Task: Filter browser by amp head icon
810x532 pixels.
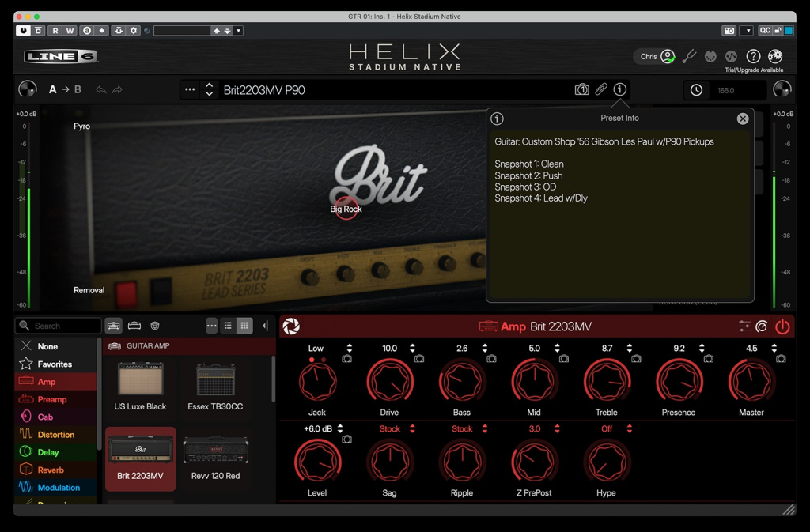Action: [x=114, y=326]
